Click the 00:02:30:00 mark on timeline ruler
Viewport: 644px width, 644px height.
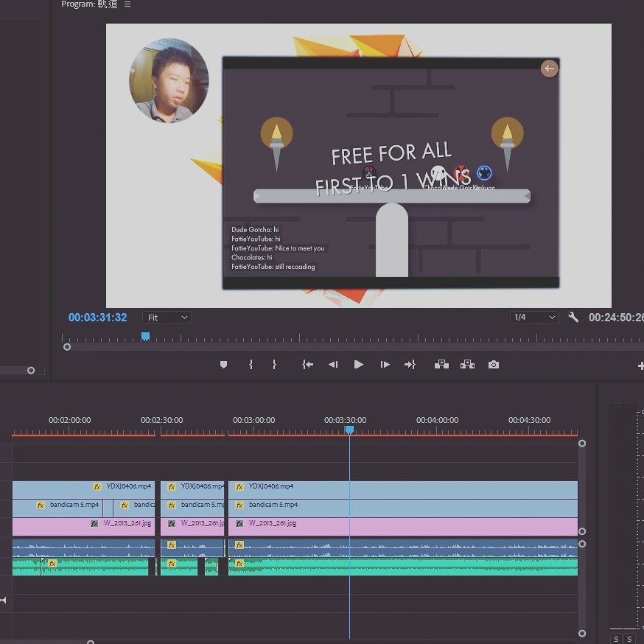tap(162, 420)
